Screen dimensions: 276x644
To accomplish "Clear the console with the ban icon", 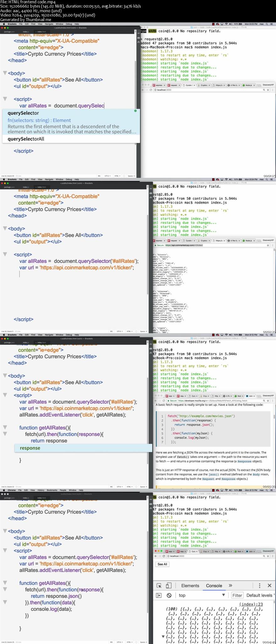I will tap(169, 595).
